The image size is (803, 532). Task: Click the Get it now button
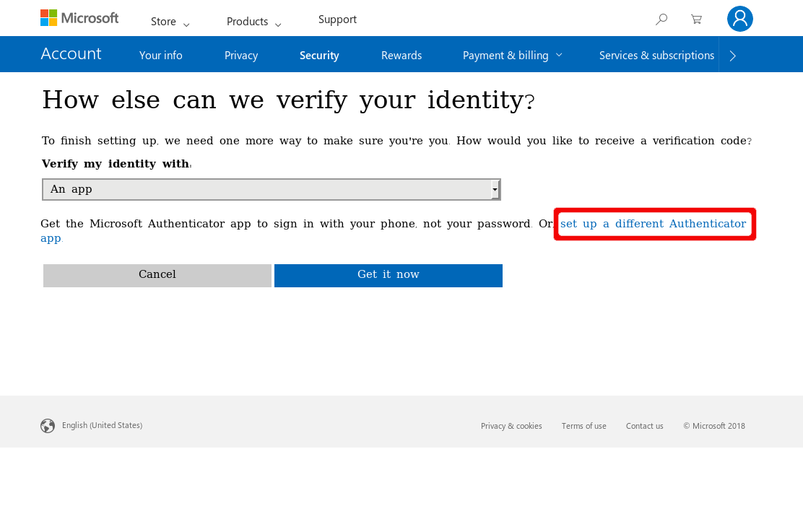point(389,275)
